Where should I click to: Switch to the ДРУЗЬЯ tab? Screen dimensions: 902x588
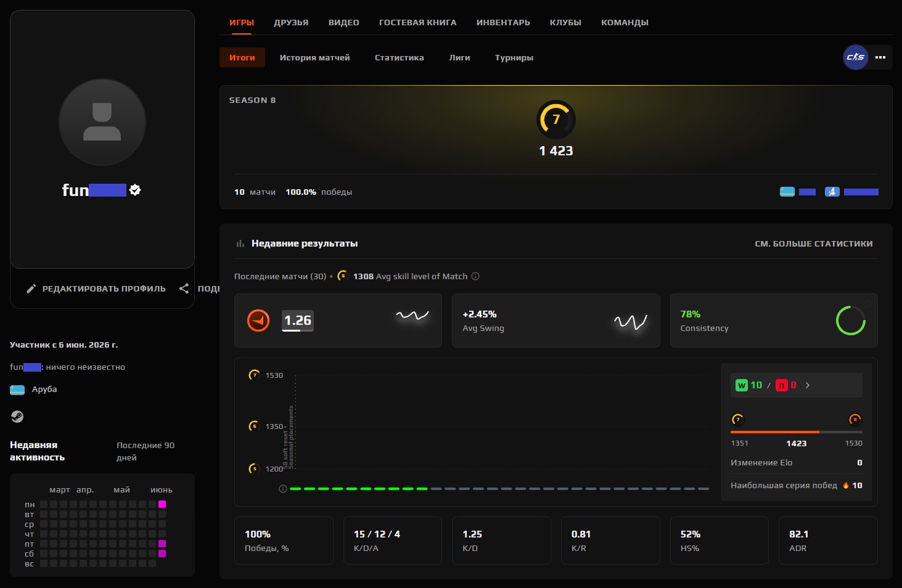point(291,22)
